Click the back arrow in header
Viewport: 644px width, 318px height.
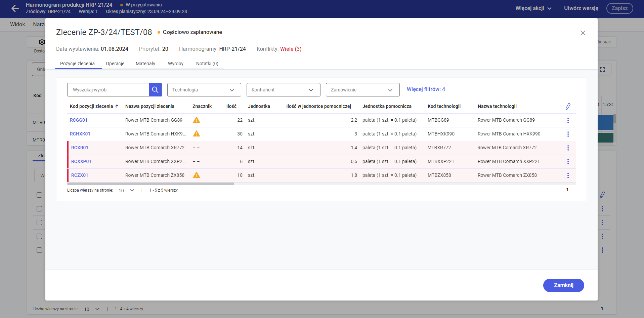[15, 8]
